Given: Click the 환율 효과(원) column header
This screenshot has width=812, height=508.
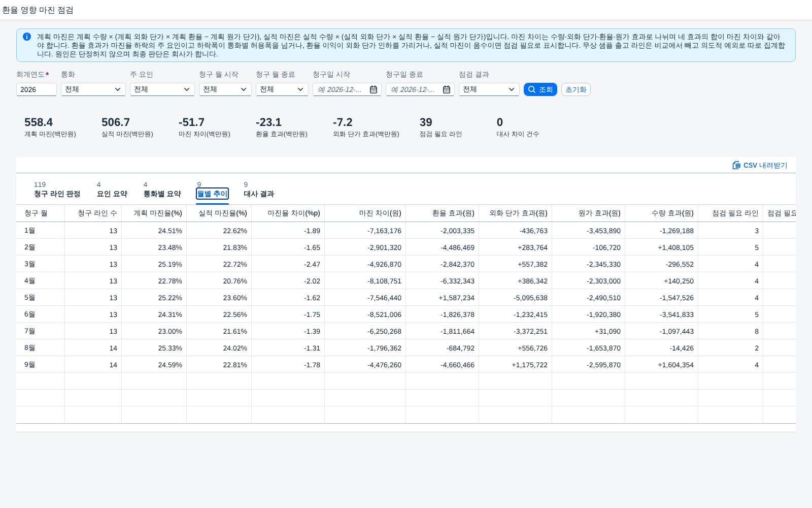Looking at the screenshot, I should click(443, 213).
